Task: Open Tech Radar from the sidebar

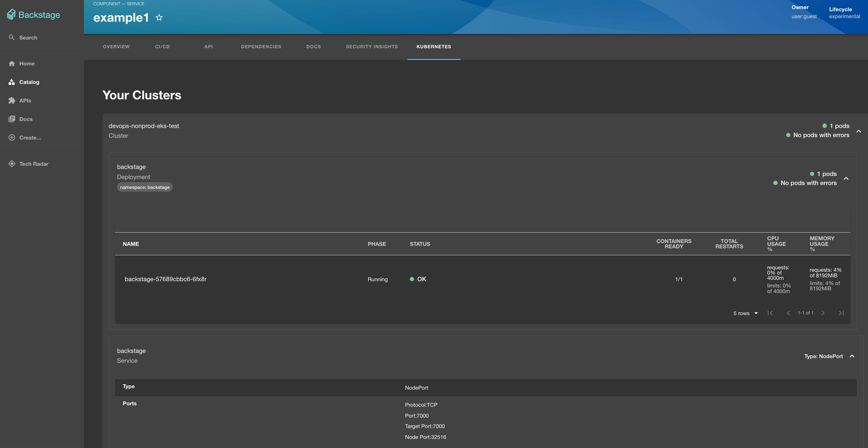Action: click(34, 164)
